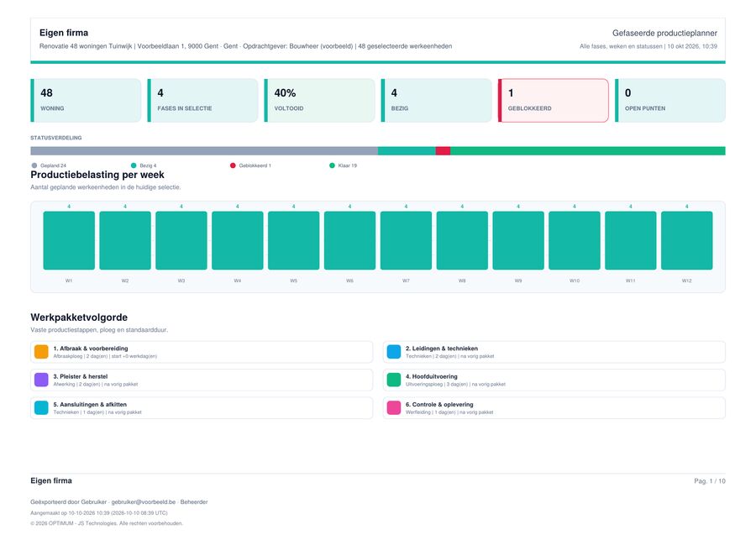Click the green Klaar segment of status bar
The height and width of the screenshot is (535, 756).
coord(588,151)
